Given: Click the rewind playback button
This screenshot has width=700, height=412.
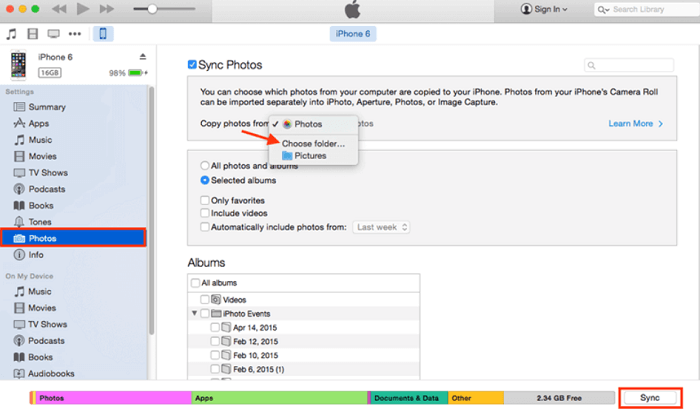Looking at the screenshot, I should [x=59, y=9].
